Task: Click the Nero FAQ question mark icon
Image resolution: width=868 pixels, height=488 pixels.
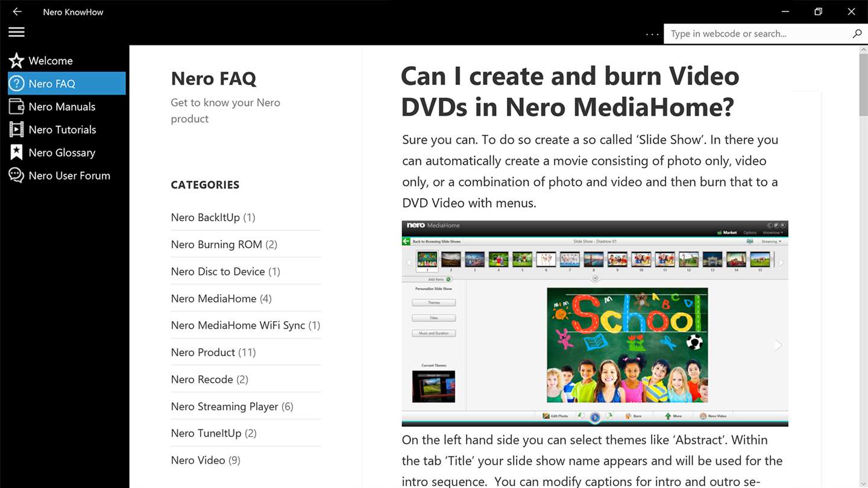Action: point(16,83)
